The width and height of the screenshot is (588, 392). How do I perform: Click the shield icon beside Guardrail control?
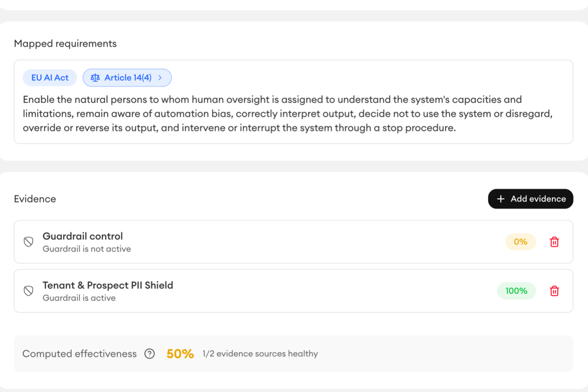click(28, 242)
